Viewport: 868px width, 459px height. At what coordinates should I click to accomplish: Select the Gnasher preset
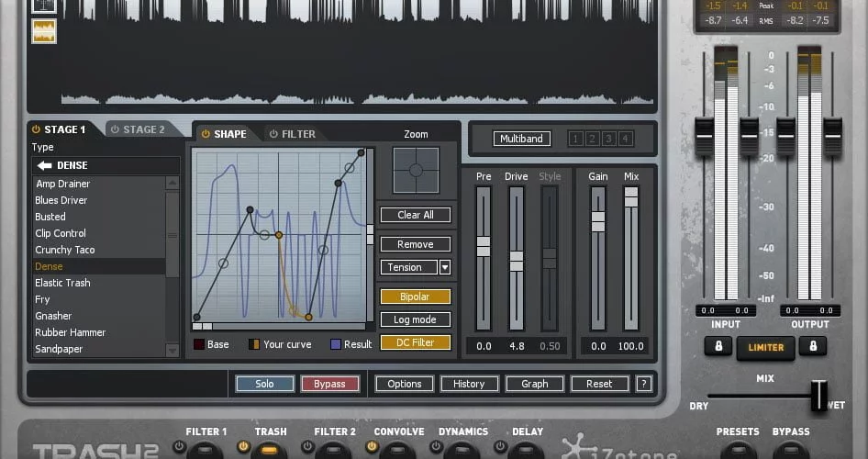98,316
